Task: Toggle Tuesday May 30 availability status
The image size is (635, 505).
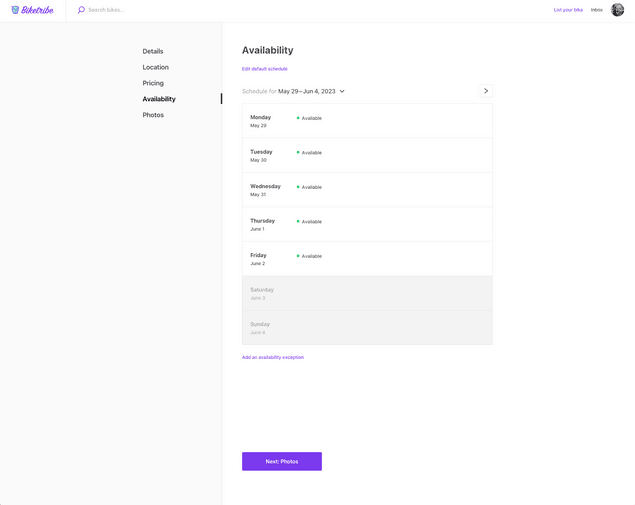Action: coord(310,153)
